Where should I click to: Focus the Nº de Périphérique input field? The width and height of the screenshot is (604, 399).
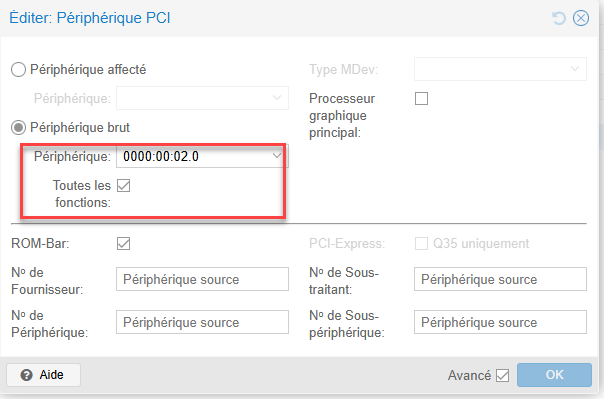[202, 322]
